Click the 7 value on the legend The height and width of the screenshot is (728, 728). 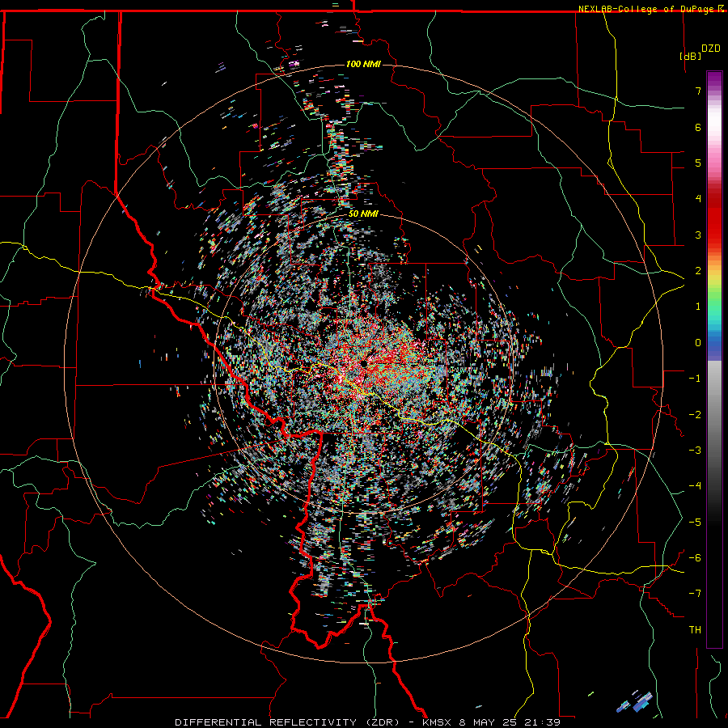click(698, 91)
